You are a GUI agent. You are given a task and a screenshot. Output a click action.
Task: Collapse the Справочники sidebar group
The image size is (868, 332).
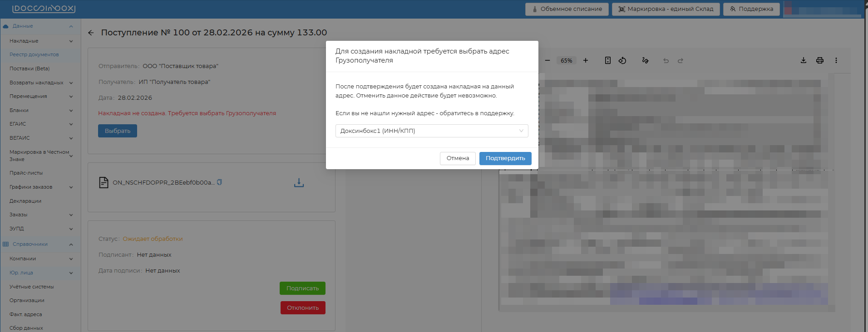71,244
